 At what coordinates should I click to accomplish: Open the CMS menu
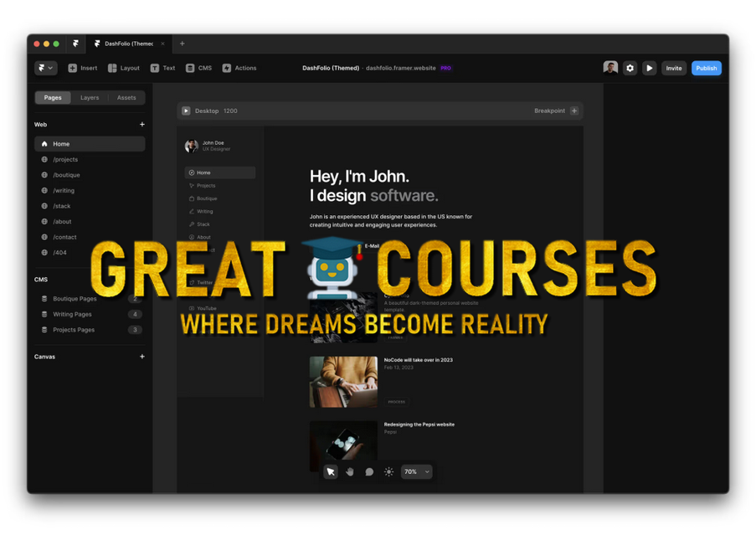coord(198,68)
